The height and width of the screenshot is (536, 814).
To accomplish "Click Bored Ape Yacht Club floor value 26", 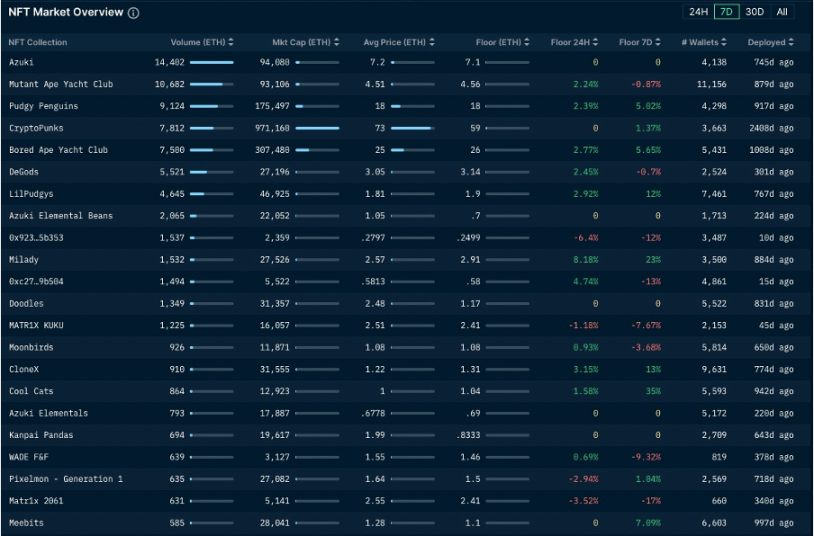I will [475, 150].
